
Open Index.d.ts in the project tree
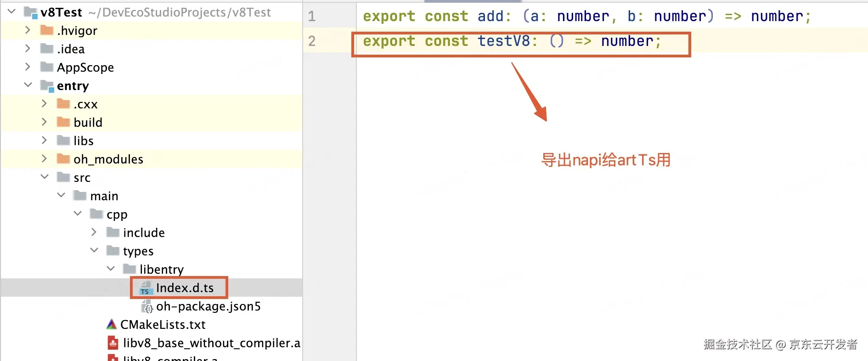(x=185, y=288)
